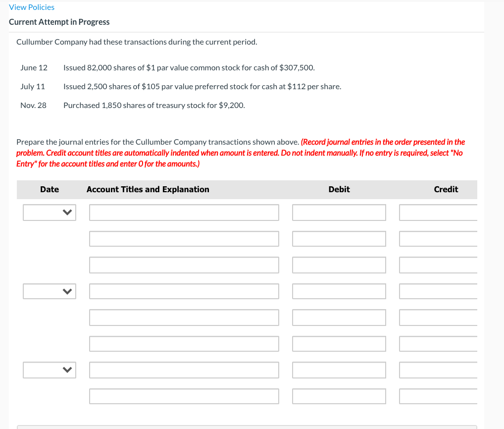Open the third journal entry date dropdown
Screen dimensions: 504x429
pyautogui.click(x=49, y=370)
